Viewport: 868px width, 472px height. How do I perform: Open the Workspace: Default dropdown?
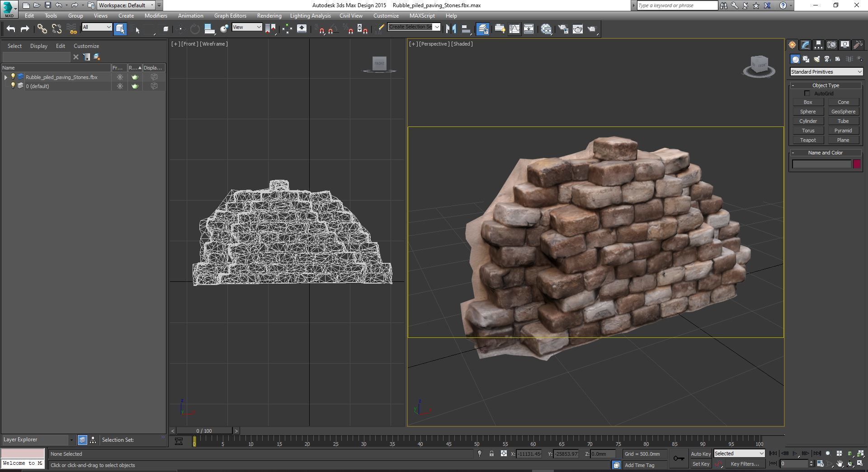[127, 5]
